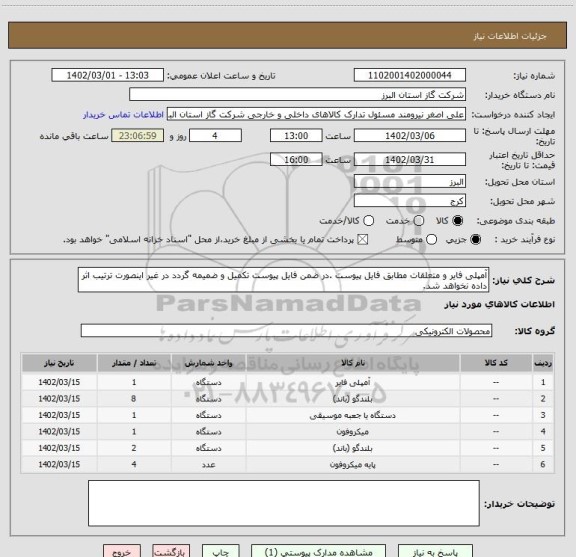Viewport: 576px width, 557px height.
Task: Toggle the اسناد خزانه اسلامی payment checkbox
Action: (363, 240)
